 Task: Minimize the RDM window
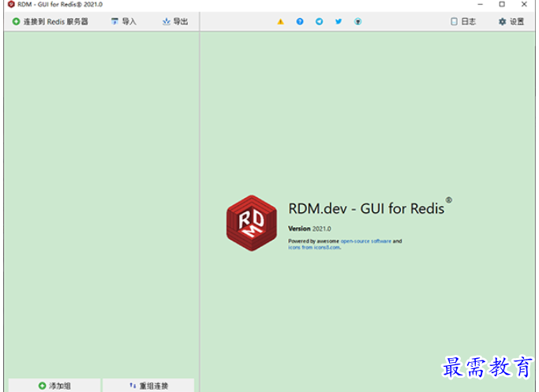point(481,4)
